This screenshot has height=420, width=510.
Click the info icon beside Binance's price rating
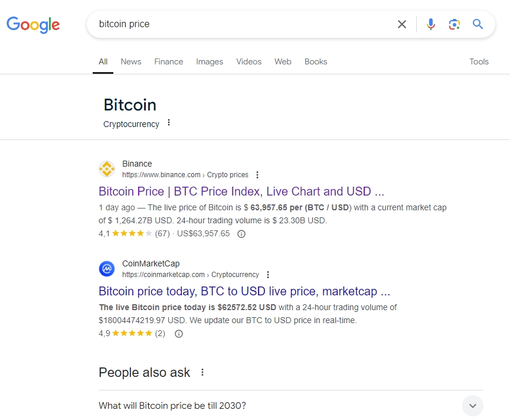241,233
